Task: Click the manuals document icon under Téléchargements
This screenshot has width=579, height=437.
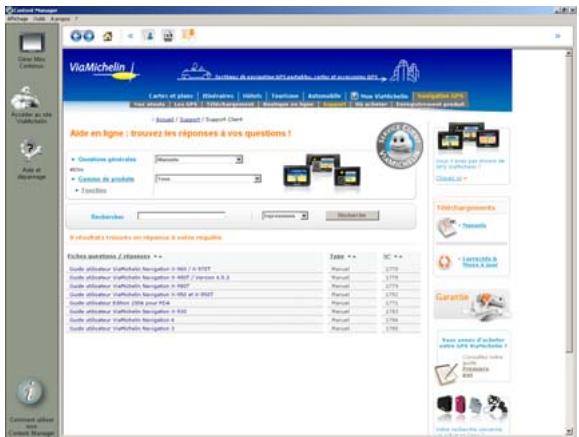Action: point(447,227)
